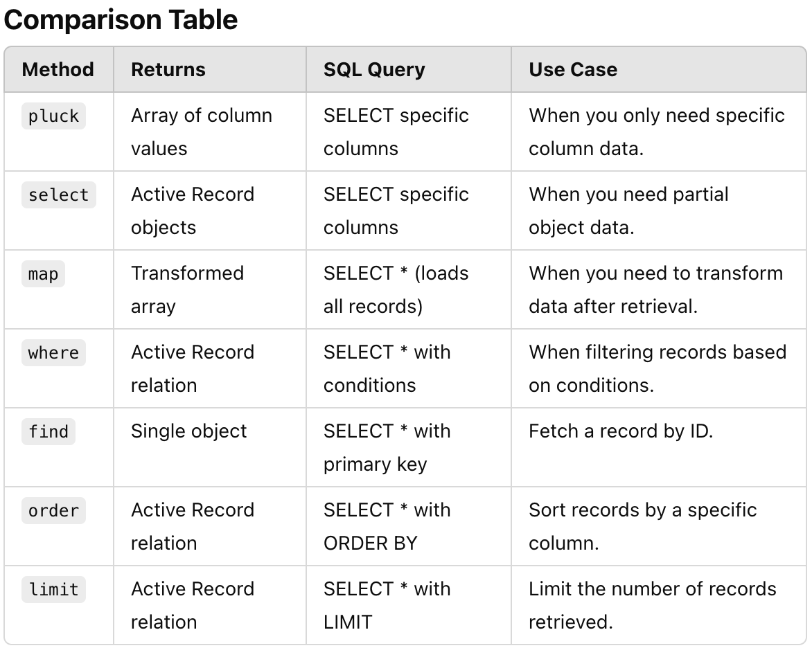Click the Returns column header
Viewport: 812px width, 648px height.
click(x=168, y=69)
